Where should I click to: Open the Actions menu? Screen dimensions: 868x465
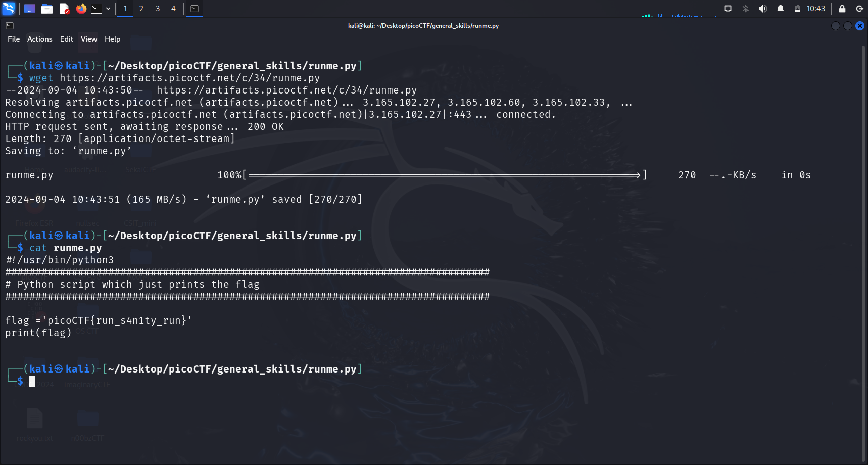tap(40, 39)
